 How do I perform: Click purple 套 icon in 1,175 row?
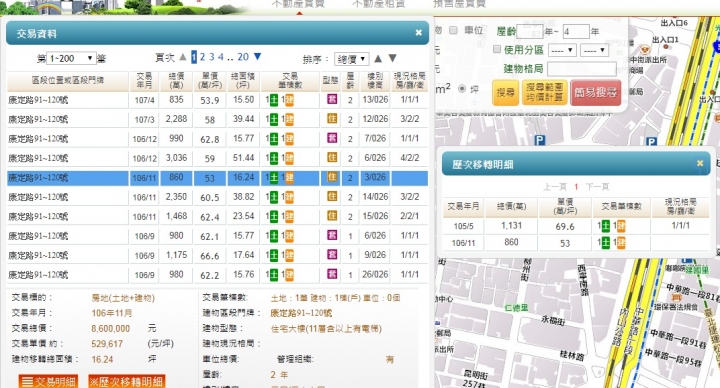(332, 255)
